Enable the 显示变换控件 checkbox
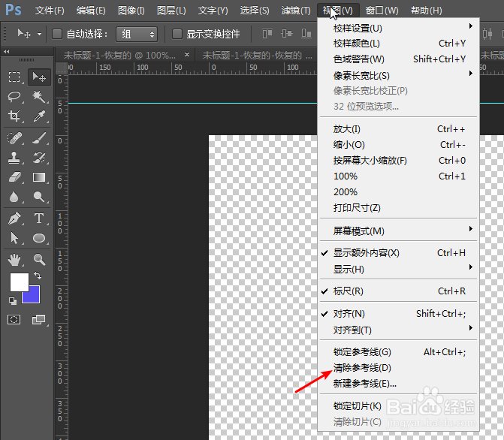Image resolution: width=504 pixels, height=440 pixels. [x=177, y=34]
